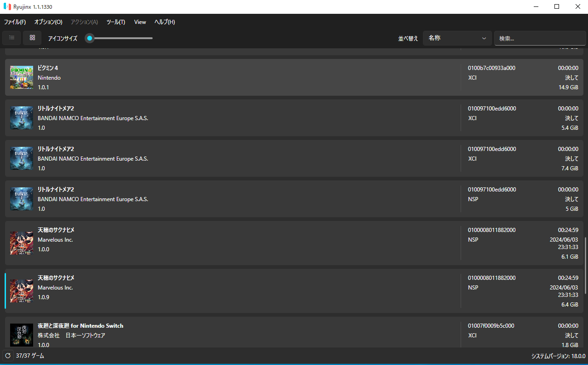Click 夜廻と深夜廻 game cover thumbnail
Screen dimensions: 588x365
click(22, 335)
